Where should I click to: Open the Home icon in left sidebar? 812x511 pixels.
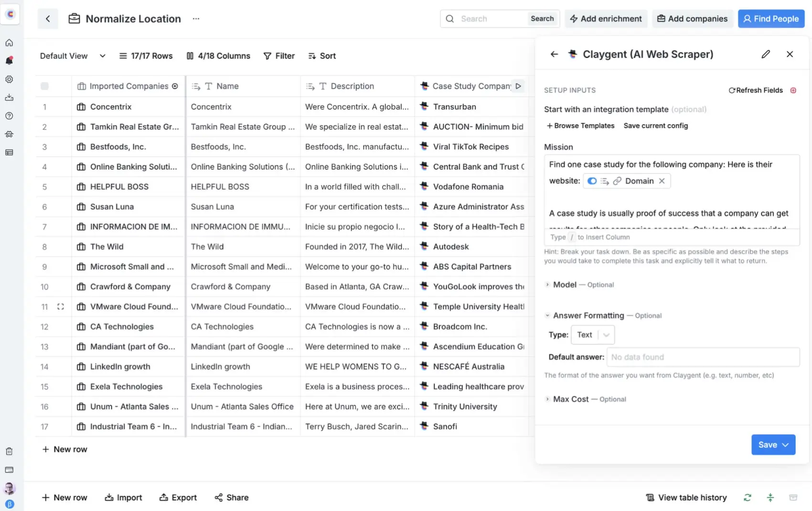tap(9, 43)
